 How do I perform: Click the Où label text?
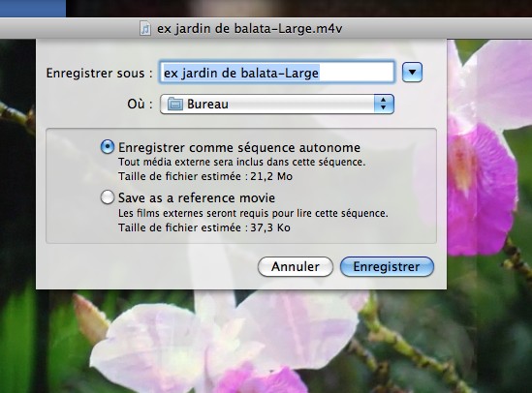tap(140, 104)
